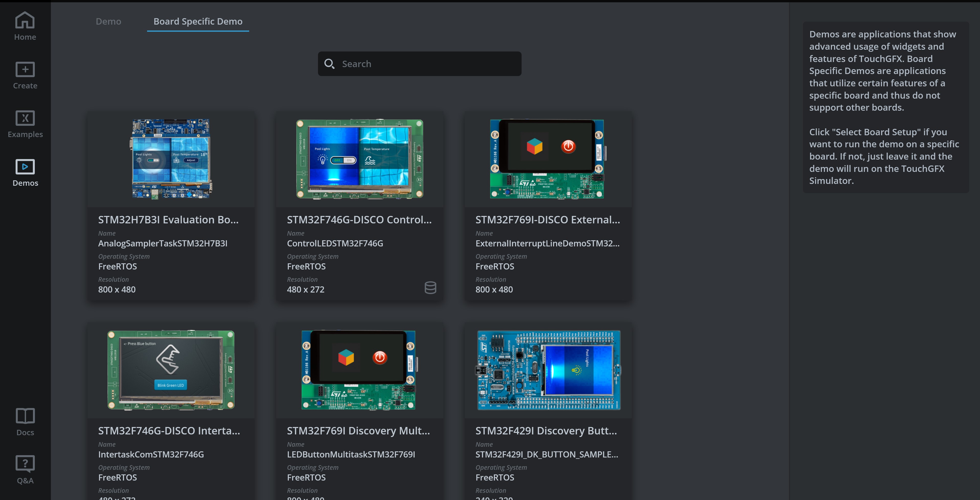This screenshot has height=500, width=980.
Task: Click the database icon on ControlLEDSTM32F746G card
Action: click(431, 287)
